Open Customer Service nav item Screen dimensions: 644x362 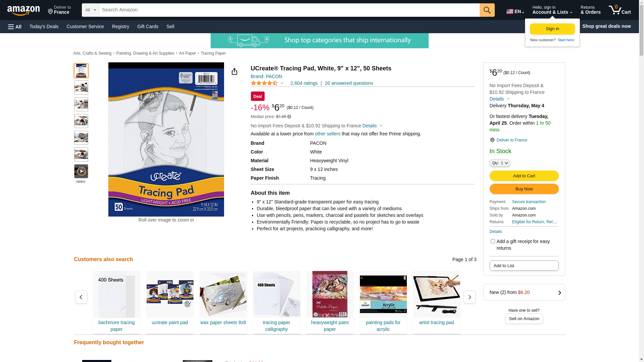[85, 26]
